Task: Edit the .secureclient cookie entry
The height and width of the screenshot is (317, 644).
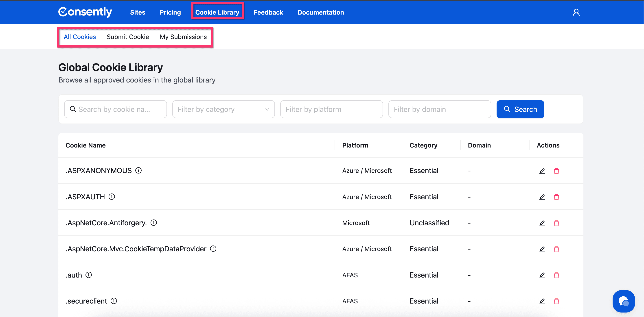Action: click(x=542, y=301)
